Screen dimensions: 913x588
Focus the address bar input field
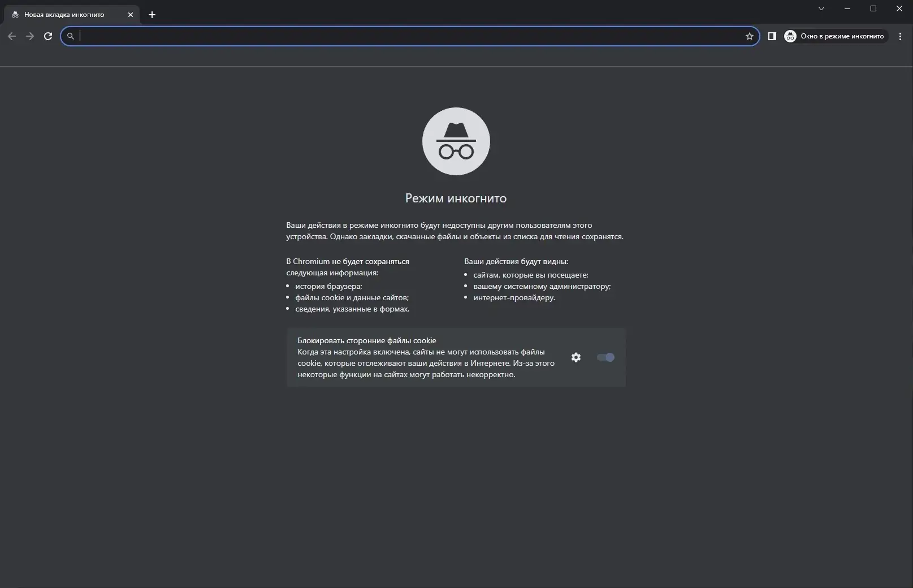tap(411, 36)
